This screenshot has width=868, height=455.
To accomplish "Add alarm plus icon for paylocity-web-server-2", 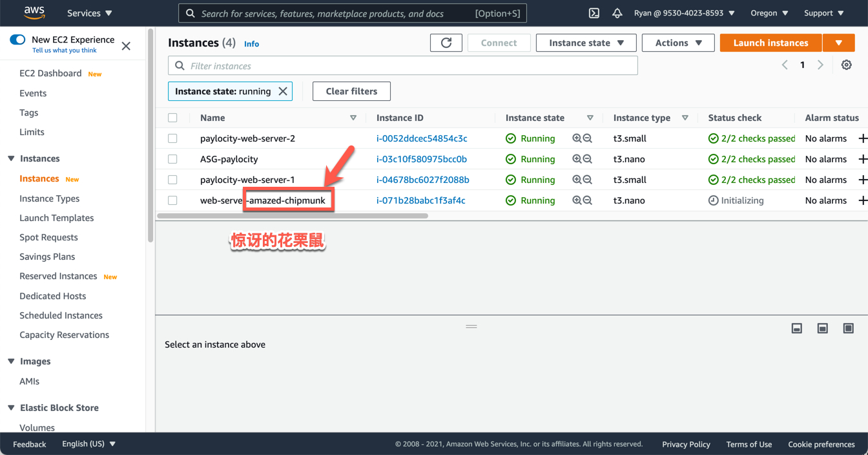I will [x=862, y=138].
